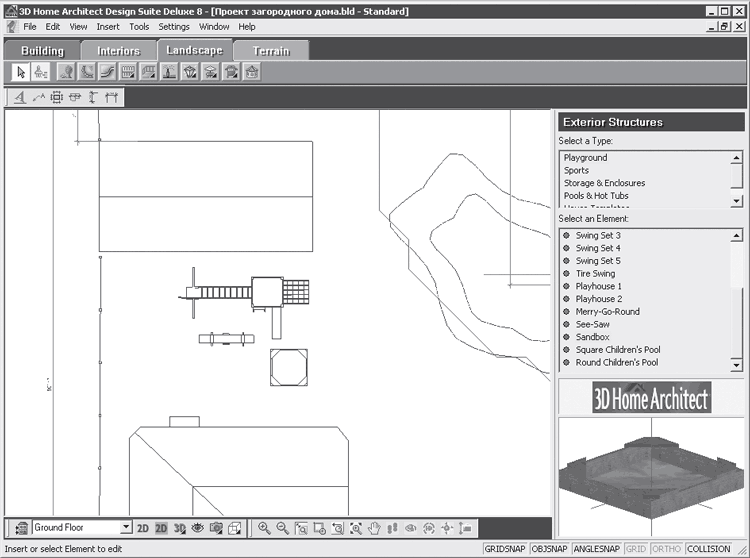Screen dimensions: 750x558
Task: Toggle GRIDSNAP in the status bar
Action: pyautogui.click(x=505, y=549)
